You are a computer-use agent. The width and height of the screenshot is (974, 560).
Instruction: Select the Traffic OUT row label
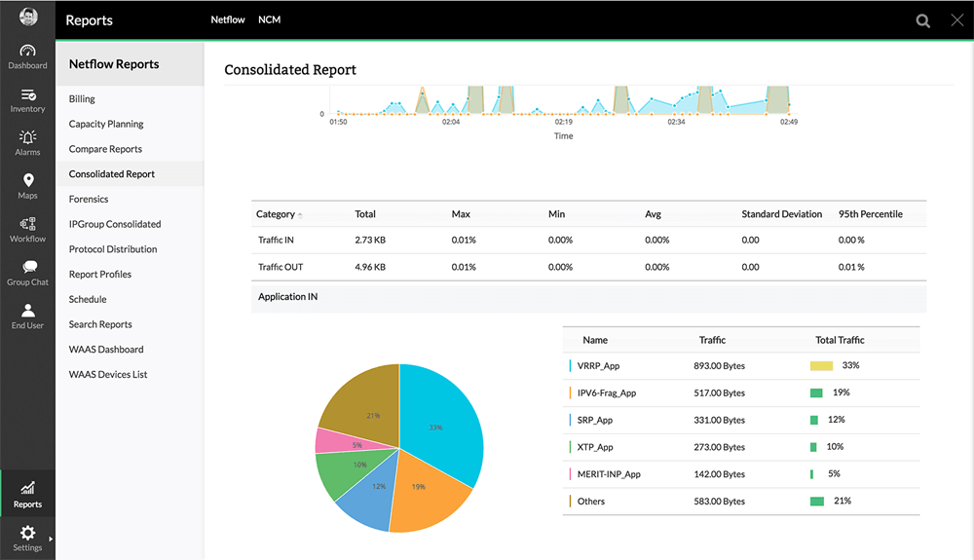point(281,267)
